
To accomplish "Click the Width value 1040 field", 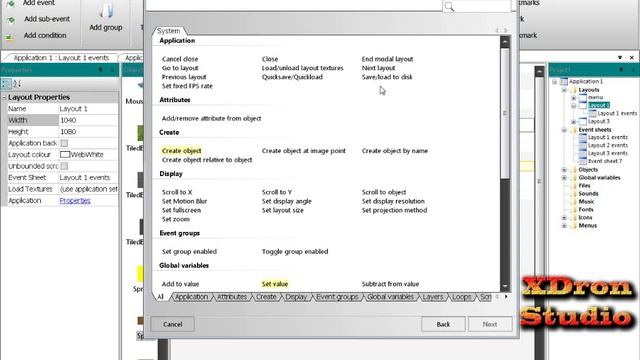I will coord(88,120).
